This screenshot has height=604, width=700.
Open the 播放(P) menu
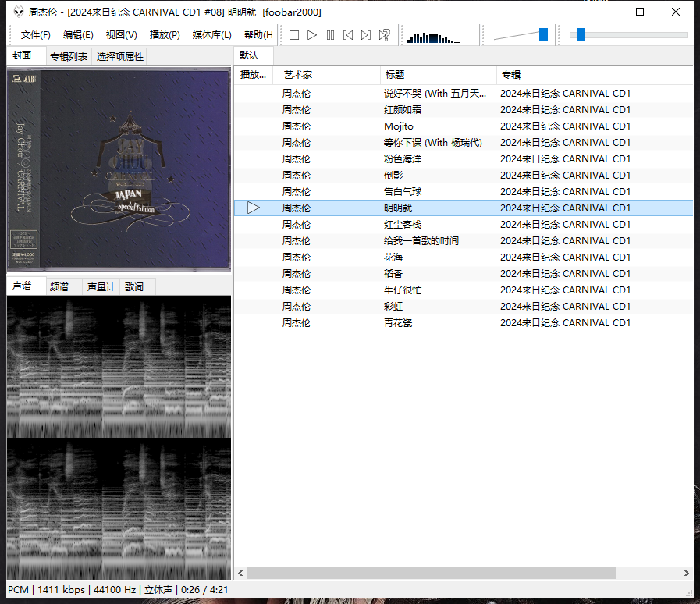(165, 35)
